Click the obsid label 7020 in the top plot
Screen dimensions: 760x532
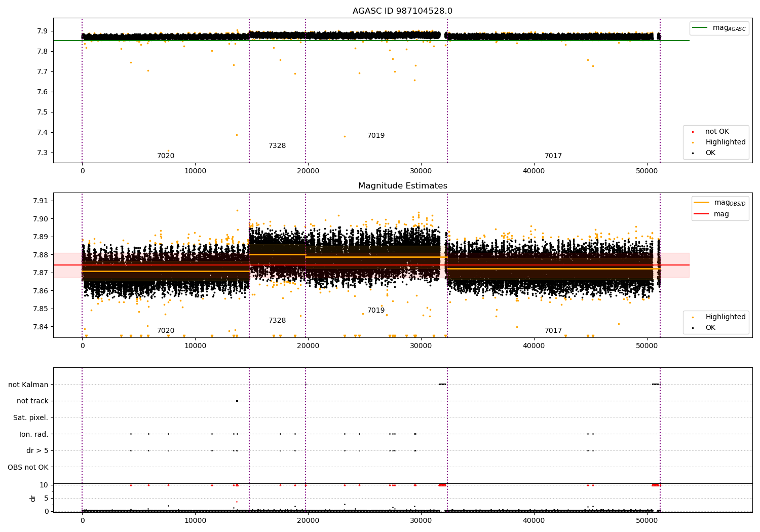point(166,156)
